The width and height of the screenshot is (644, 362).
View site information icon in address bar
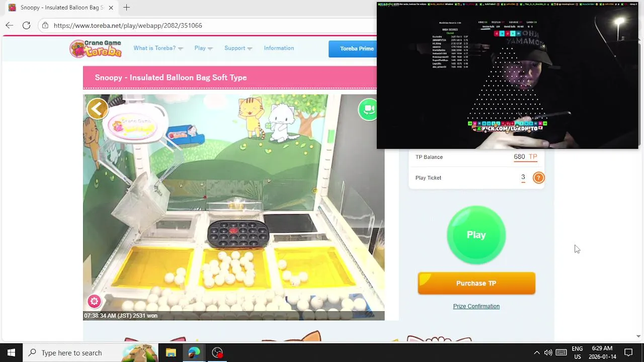(45, 25)
